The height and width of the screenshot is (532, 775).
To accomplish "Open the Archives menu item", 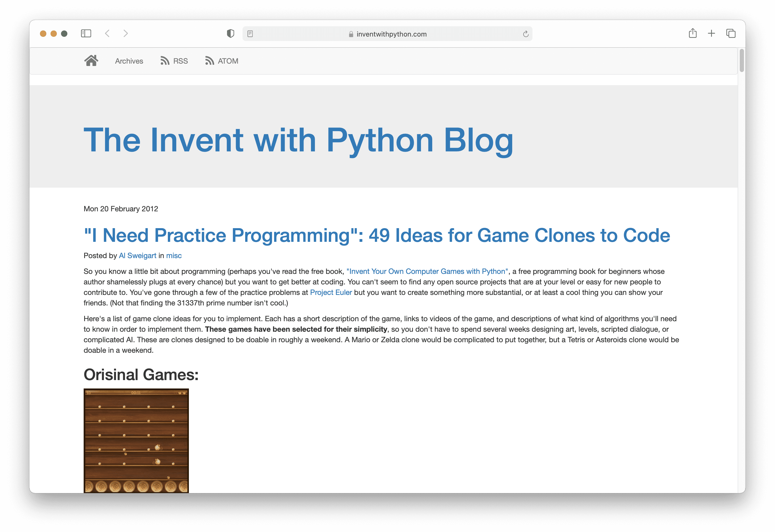I will pyautogui.click(x=129, y=61).
